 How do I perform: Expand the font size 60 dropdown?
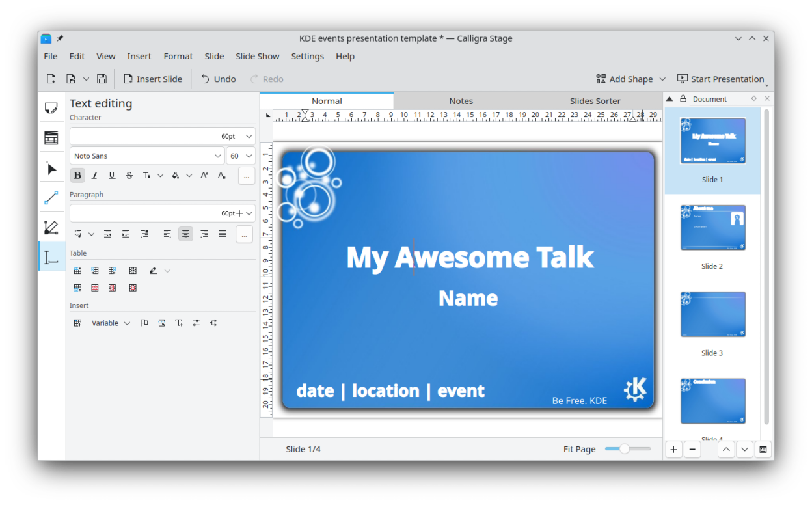[241, 156]
